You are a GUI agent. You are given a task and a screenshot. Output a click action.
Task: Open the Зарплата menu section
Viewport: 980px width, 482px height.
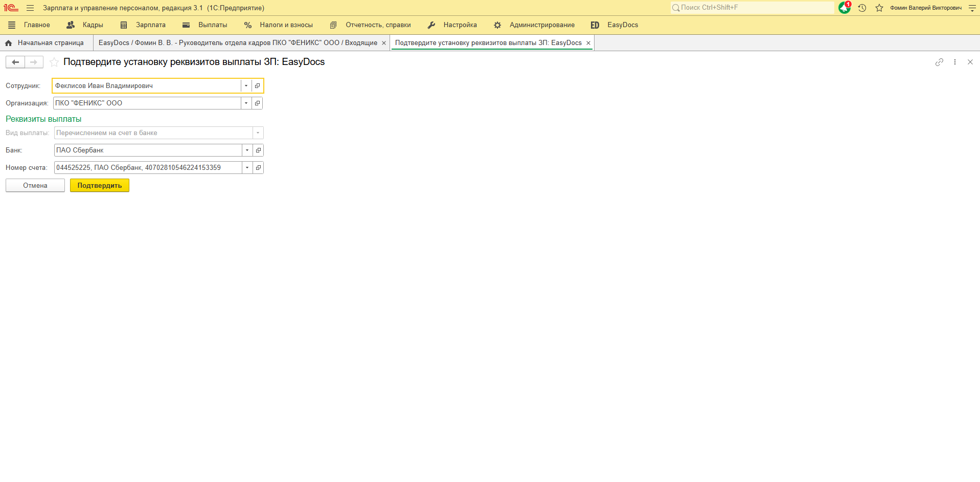[150, 25]
